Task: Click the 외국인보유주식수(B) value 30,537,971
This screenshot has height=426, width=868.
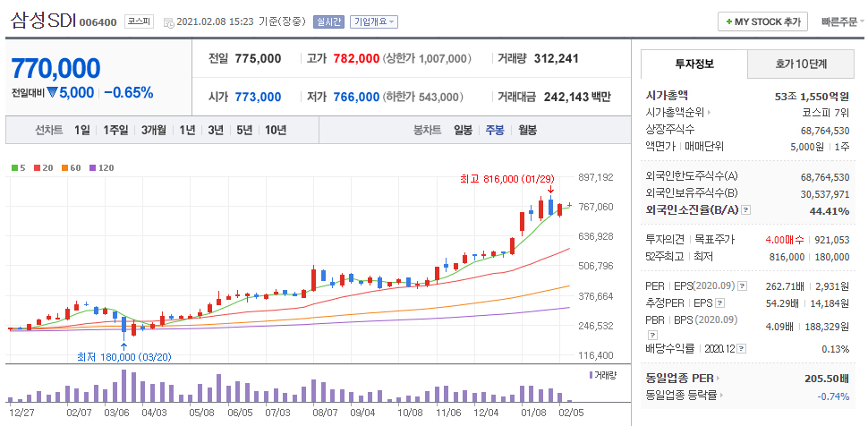Action: 825,194
